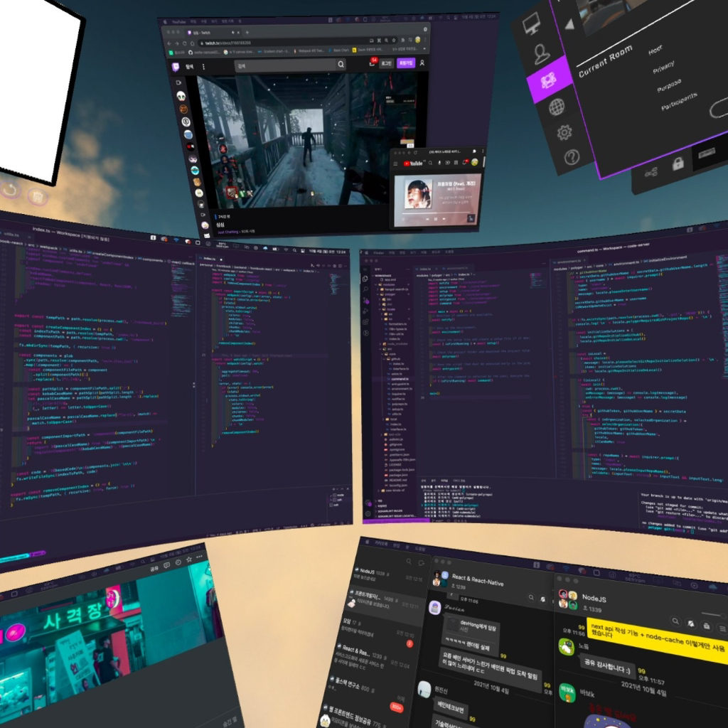Search inside the React & React-Native chat
The width and height of the screenshot is (728, 728).
[x=530, y=597]
